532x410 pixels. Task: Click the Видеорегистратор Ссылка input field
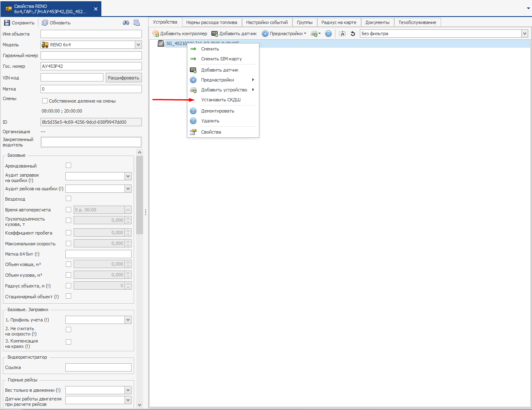point(98,367)
